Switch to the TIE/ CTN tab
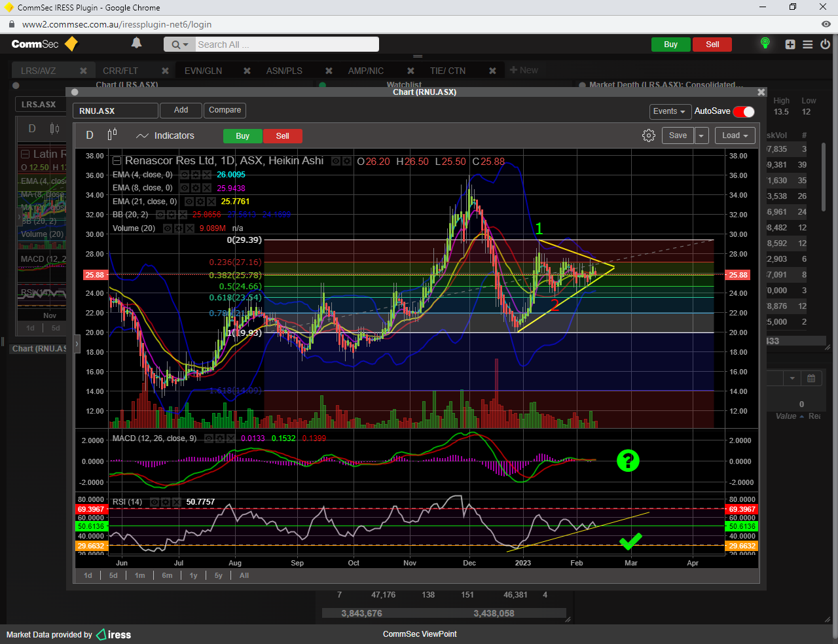838x644 pixels. [x=448, y=71]
